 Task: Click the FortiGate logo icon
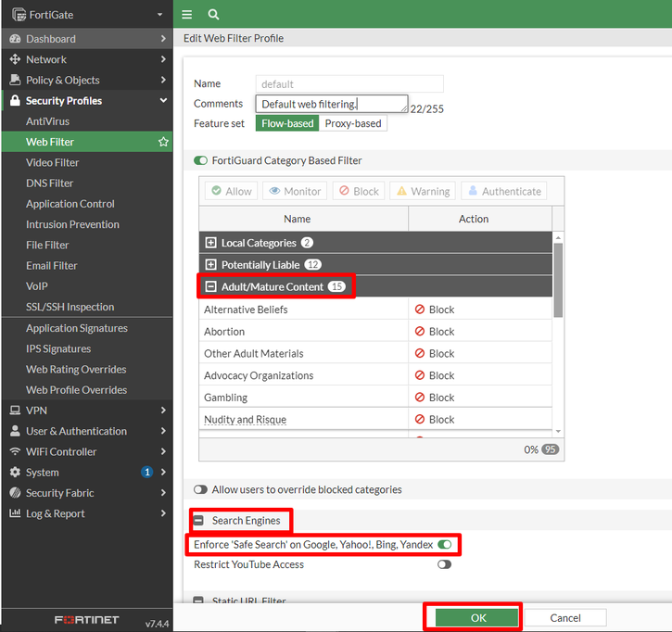click(19, 15)
